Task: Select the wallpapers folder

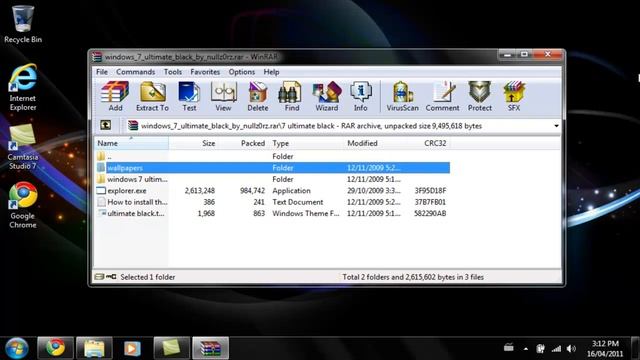Action: click(x=273, y=168)
